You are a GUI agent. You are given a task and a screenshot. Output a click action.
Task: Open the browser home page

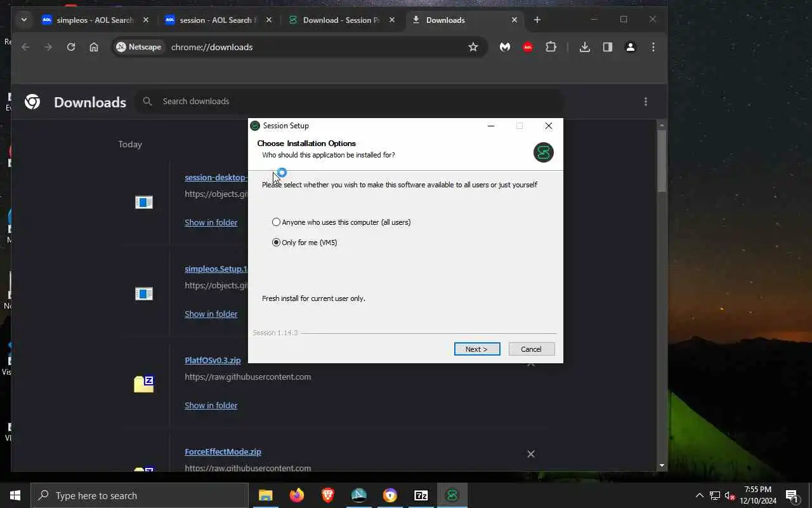94,47
